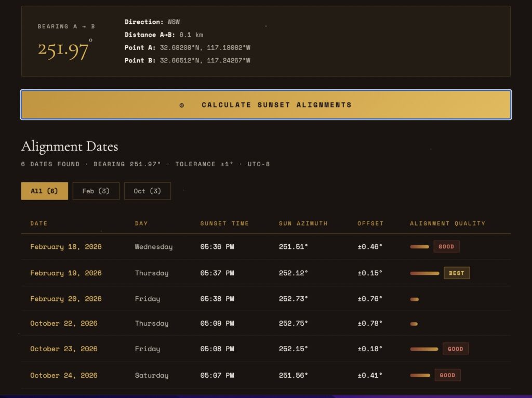532x398 pixels.
Task: Click the GOOD badge on October 23 row
Action: point(455,349)
